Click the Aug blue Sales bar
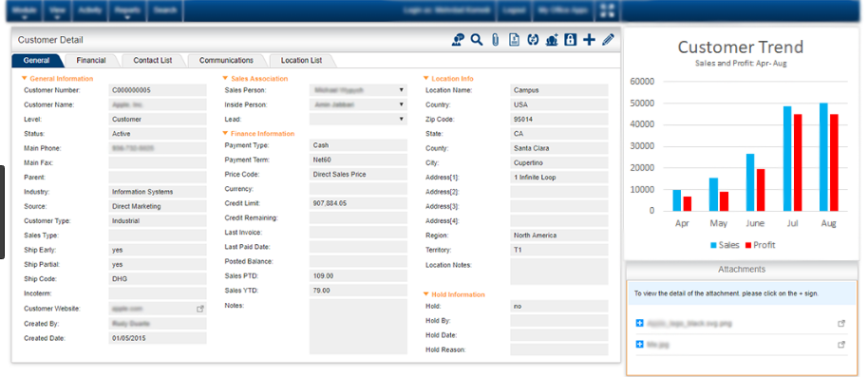868x377 pixels. (823, 157)
